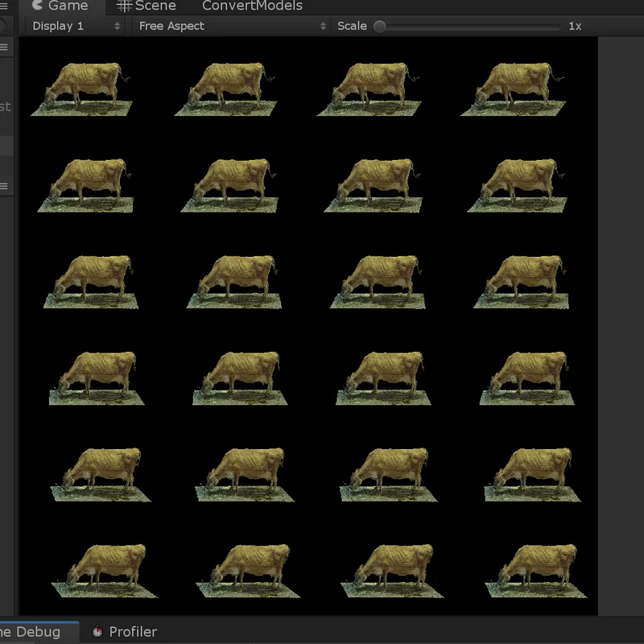Click the Scale label
This screenshot has width=644, height=644.
pyautogui.click(x=352, y=26)
